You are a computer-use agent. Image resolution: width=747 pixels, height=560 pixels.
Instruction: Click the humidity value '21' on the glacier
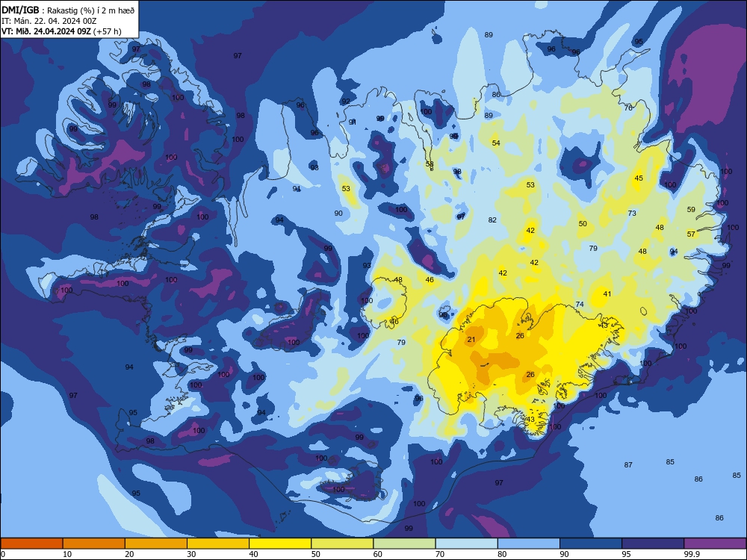[x=471, y=340]
